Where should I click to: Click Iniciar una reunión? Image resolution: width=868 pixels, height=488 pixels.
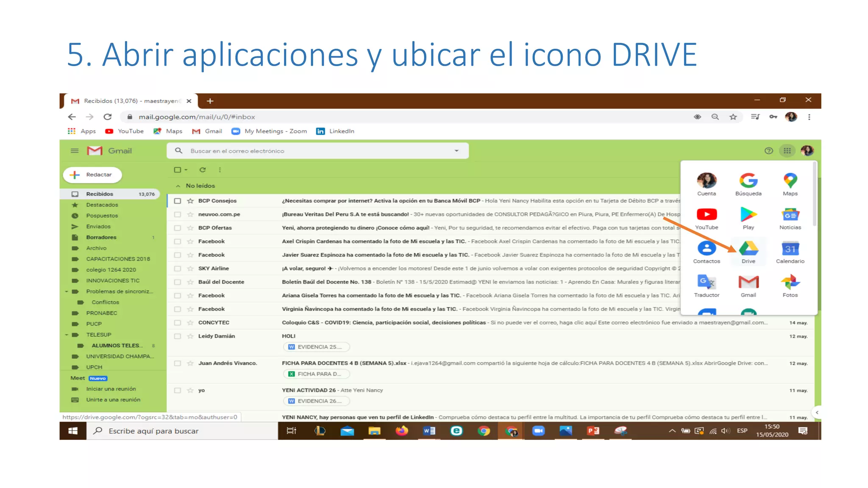point(111,389)
